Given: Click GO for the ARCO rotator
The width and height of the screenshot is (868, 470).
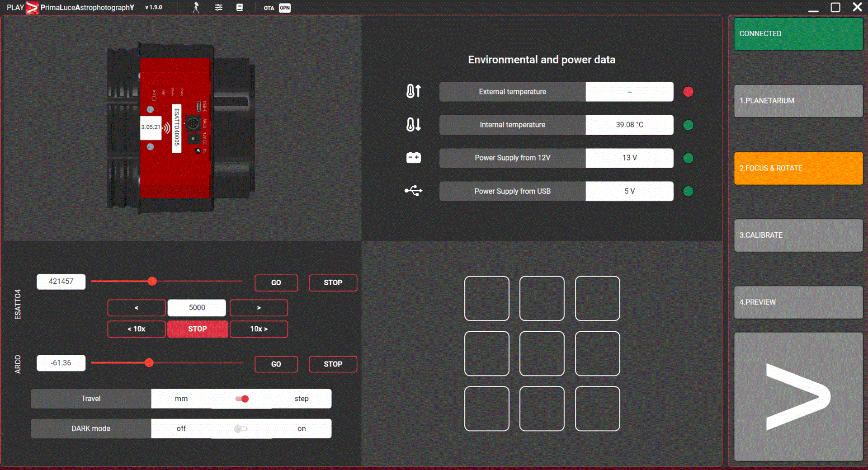Looking at the screenshot, I should [x=276, y=364].
